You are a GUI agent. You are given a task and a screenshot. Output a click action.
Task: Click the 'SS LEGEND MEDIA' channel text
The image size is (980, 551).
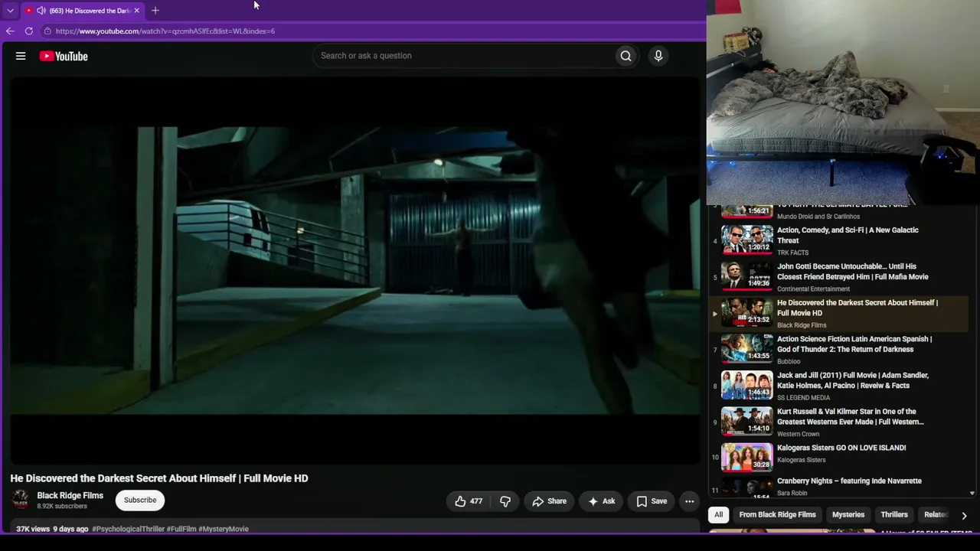point(803,398)
